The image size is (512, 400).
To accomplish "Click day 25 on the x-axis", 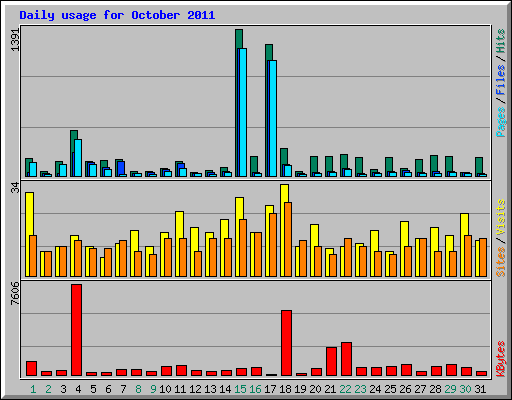I will pos(390,389).
